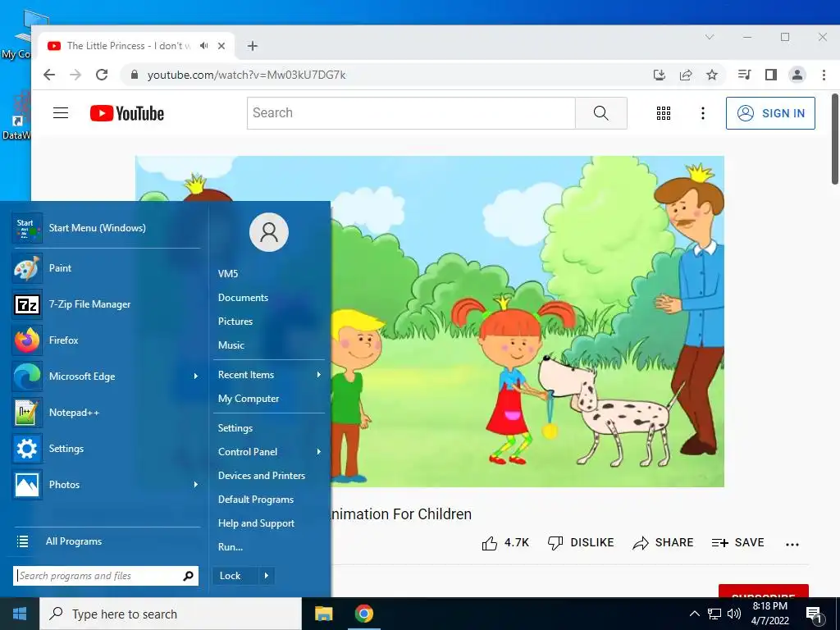Open YouTube settings three-dot icon

coord(703,113)
